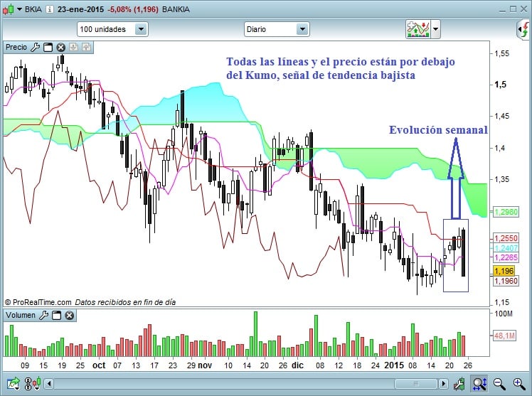Toggle the magnifier with arrows zoom tool
Image resolution: width=532 pixels, height=396 pixels.
480,384
